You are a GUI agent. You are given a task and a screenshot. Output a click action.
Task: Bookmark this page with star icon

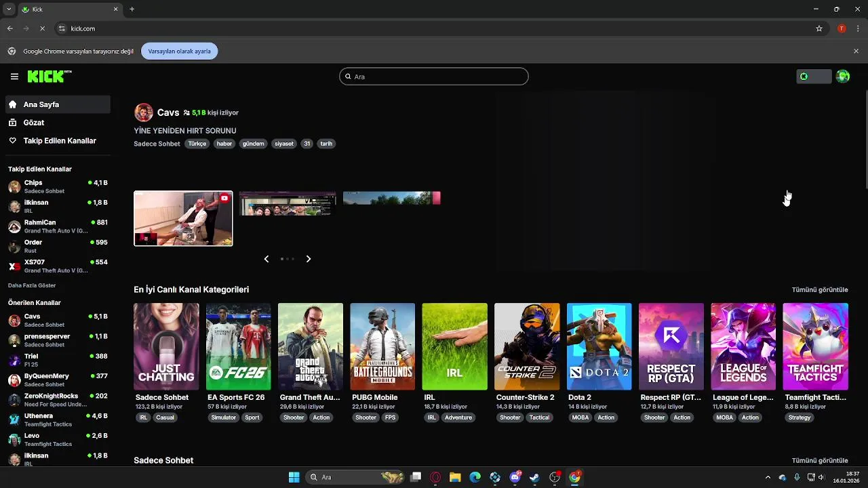tap(819, 28)
